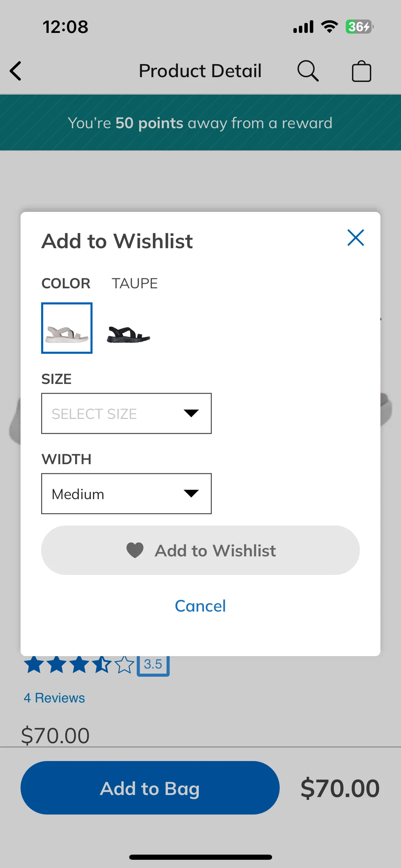Tap the 3.5 rating badge
Viewport: 401px width, 868px height.
(153, 665)
